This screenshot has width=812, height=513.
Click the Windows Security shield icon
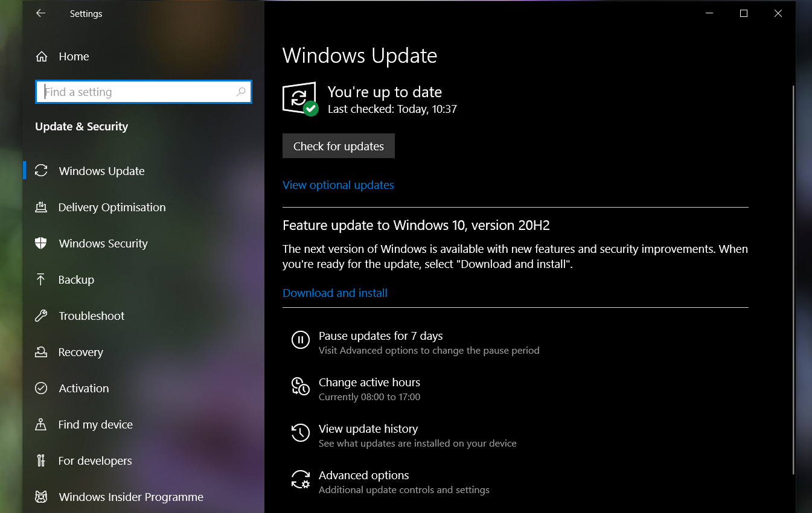(x=41, y=243)
